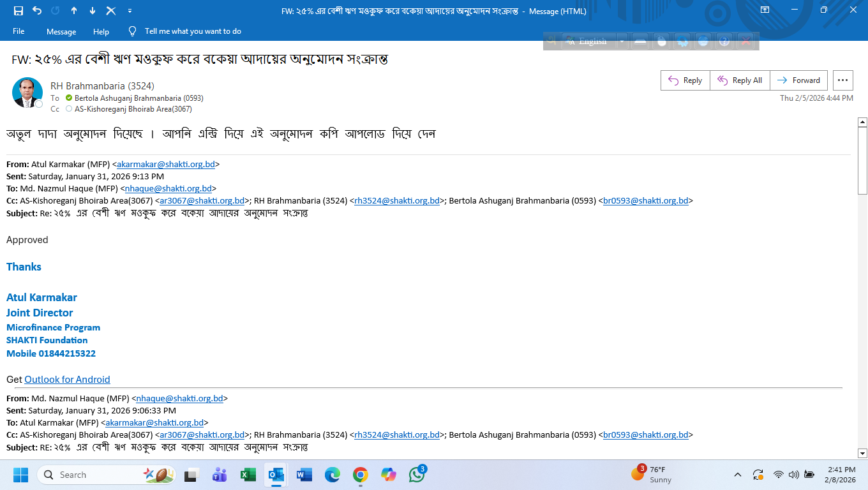Toggle ribbon display options in the title bar
Viewport: 868px width, 490px height.
(765, 10)
